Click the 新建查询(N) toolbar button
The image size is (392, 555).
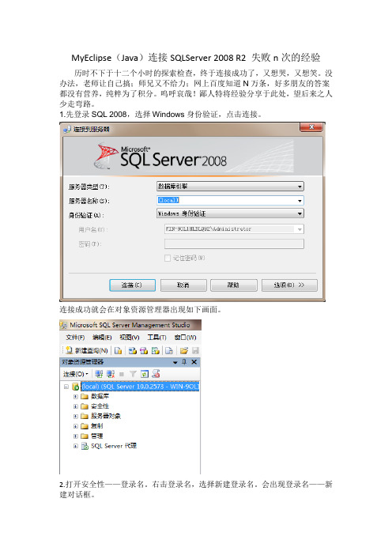(87, 350)
